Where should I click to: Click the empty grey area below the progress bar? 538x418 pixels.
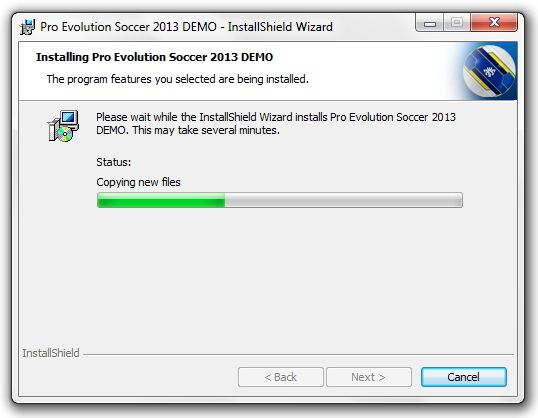[268, 275]
